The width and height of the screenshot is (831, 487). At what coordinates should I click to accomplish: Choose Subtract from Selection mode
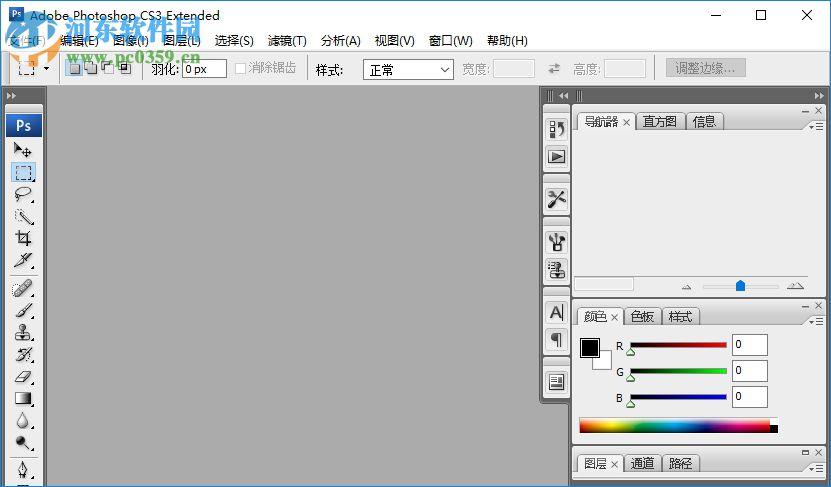click(108, 68)
